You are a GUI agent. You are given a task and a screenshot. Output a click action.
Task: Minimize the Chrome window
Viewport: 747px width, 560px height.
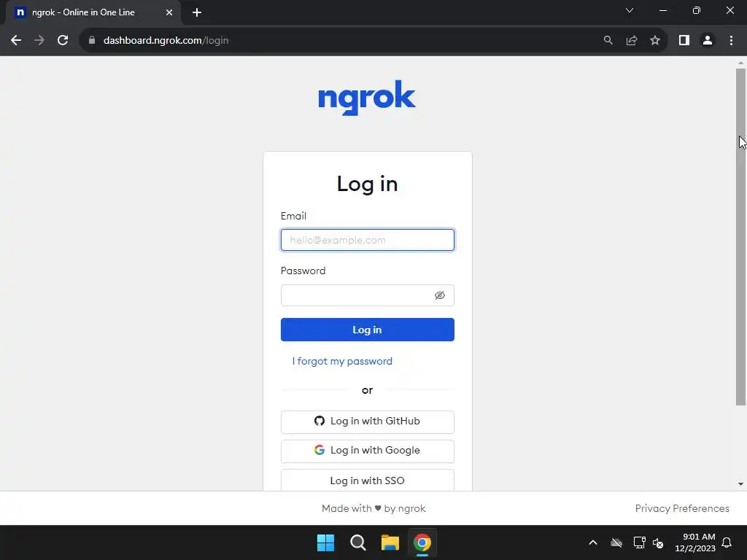coord(662,10)
